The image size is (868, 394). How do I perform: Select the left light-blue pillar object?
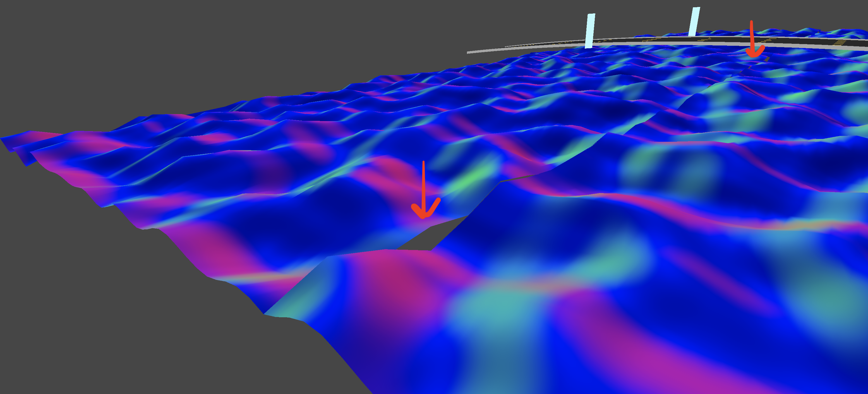pos(590,31)
